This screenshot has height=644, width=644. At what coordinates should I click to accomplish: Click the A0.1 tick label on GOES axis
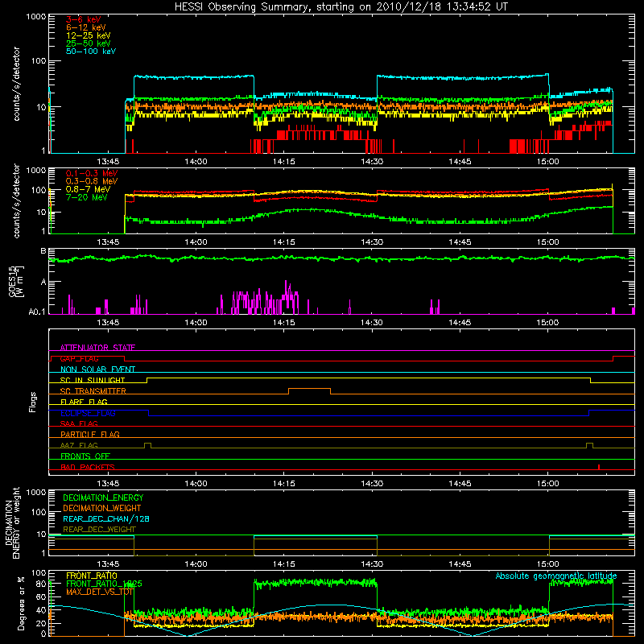coord(37,312)
